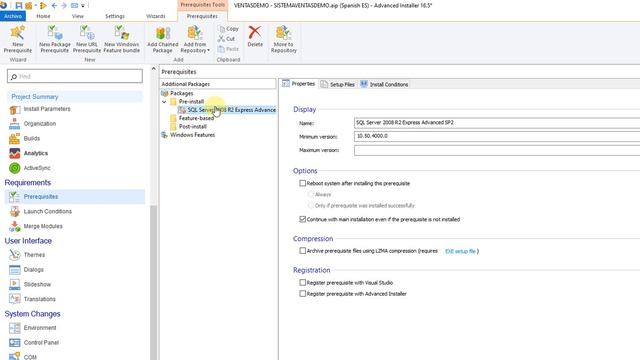The width and height of the screenshot is (640, 360).
Task: Click the Save icon in quick access toolbar
Action: tap(18, 6)
